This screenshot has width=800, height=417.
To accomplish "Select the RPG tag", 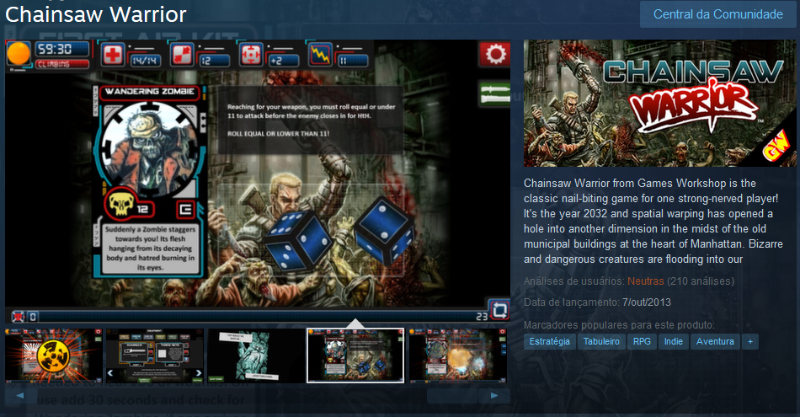I will (x=642, y=341).
